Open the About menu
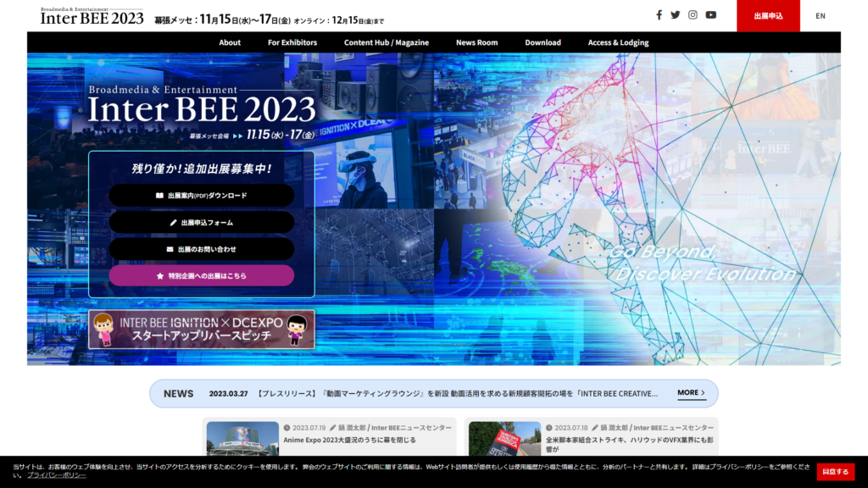Viewport: 868px width, 488px height. click(x=230, y=42)
